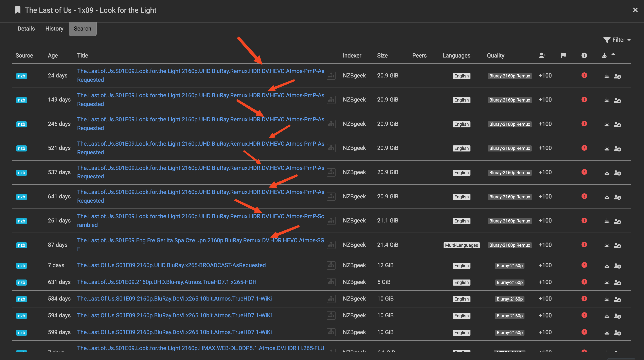Screen dimensions: 644x360
Task: Download the 12 GiB BROADCAST release
Action: pyautogui.click(x=607, y=266)
